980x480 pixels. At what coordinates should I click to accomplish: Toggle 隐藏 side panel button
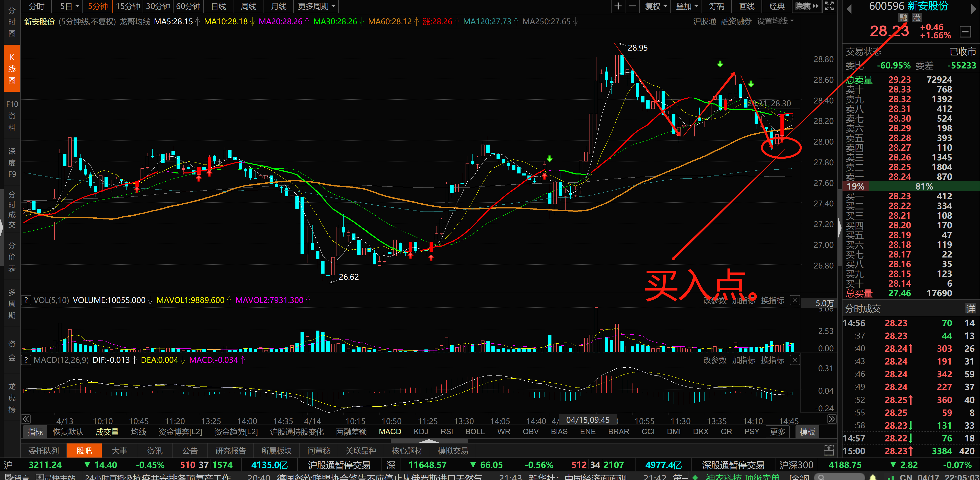click(x=806, y=6)
